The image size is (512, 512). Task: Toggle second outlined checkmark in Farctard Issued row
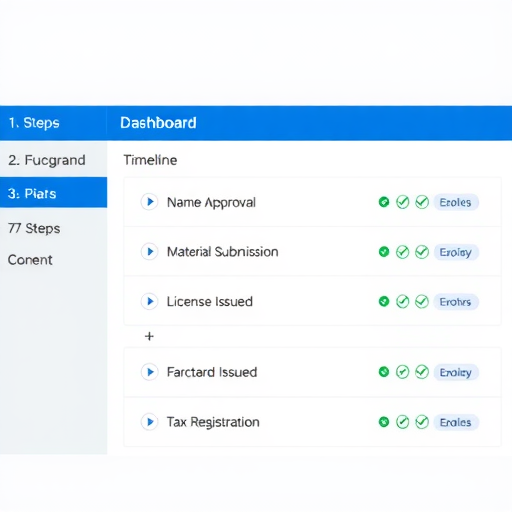[422, 372]
